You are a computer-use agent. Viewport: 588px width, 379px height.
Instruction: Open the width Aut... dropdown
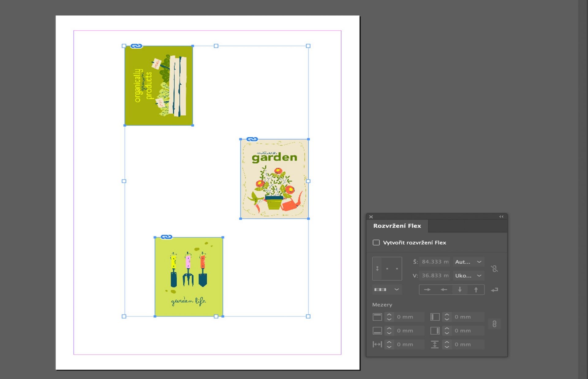(468, 262)
